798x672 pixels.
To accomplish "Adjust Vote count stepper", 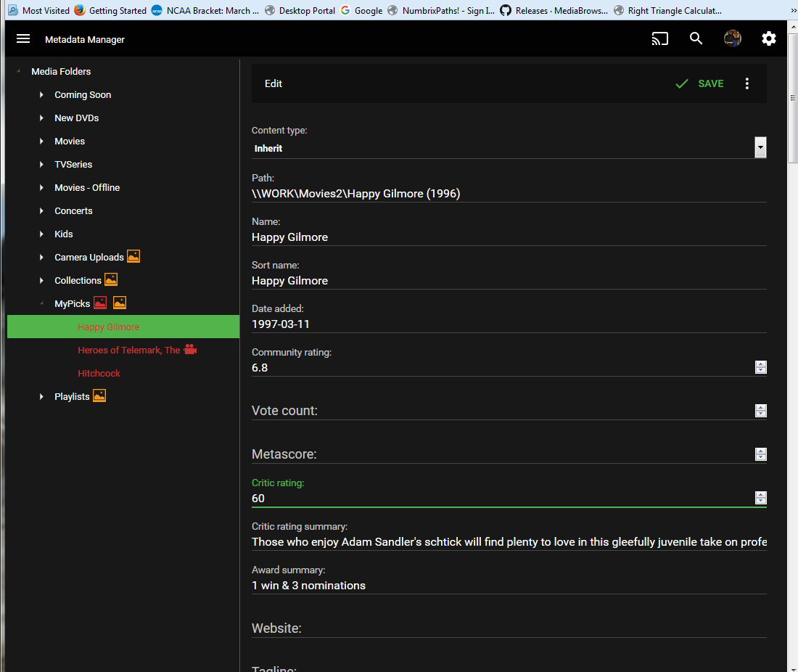I will coord(761,410).
